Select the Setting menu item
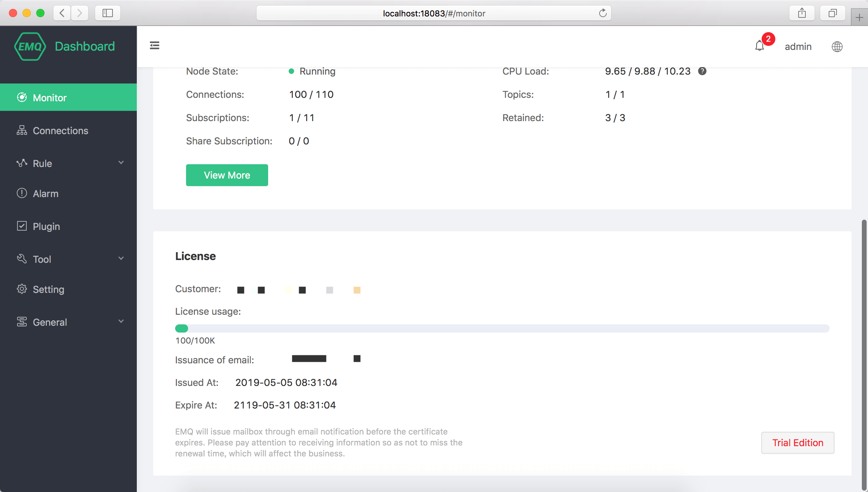 (48, 289)
